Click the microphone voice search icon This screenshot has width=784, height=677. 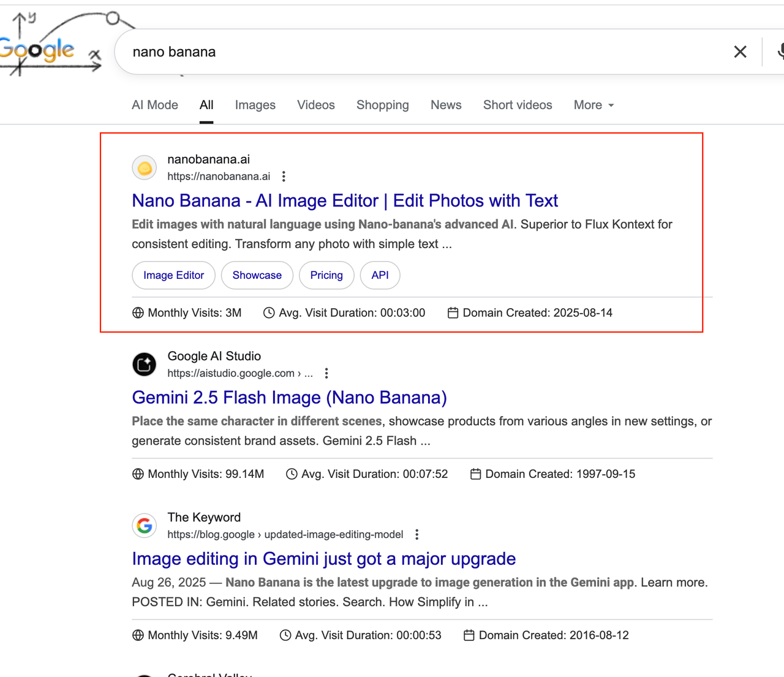point(780,52)
